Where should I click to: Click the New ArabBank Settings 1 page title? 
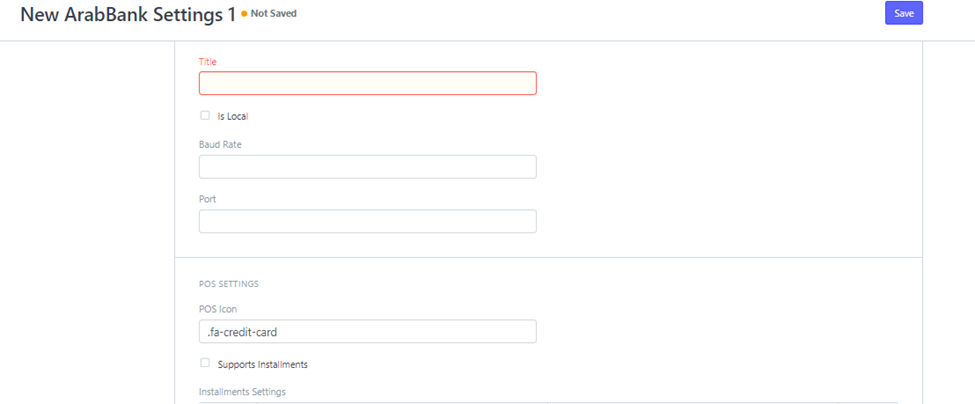[x=128, y=15]
